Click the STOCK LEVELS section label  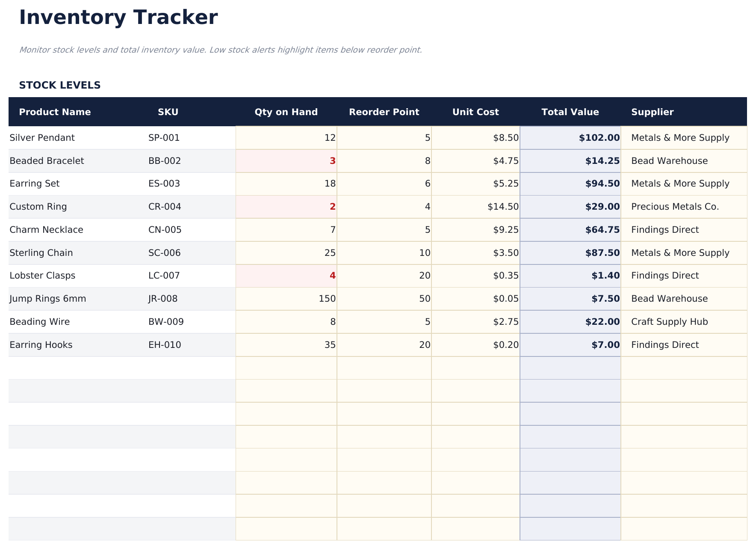60,85
